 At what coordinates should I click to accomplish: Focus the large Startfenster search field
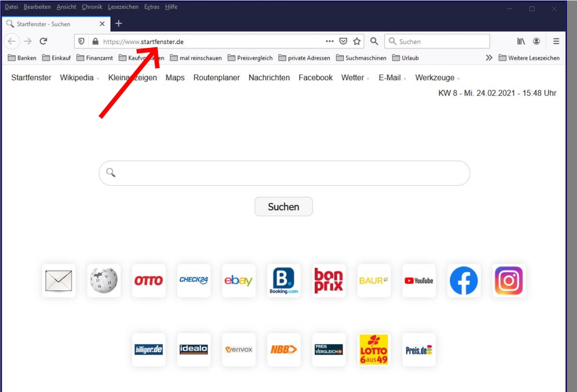[x=285, y=173]
